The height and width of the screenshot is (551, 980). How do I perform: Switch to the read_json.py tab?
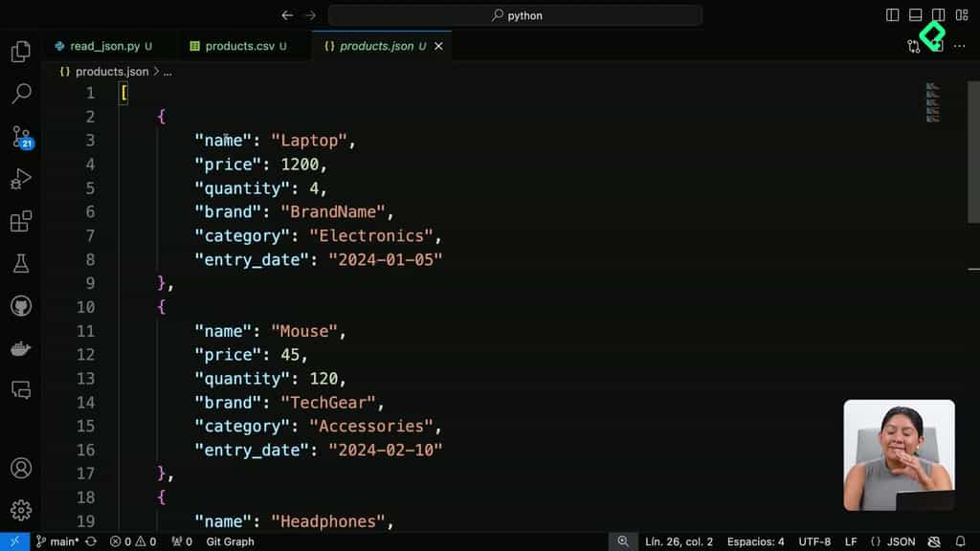(x=105, y=45)
